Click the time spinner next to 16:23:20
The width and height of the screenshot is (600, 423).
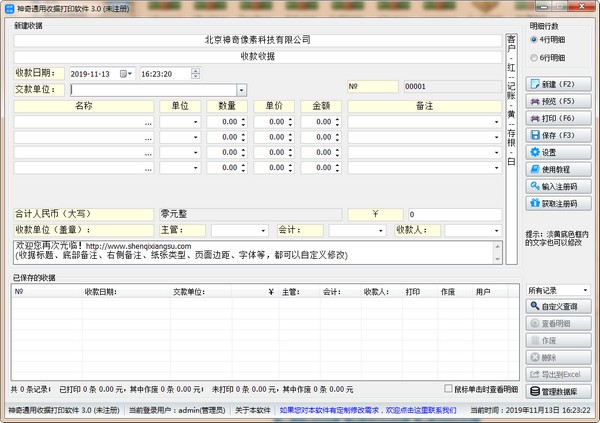pyautogui.click(x=196, y=74)
